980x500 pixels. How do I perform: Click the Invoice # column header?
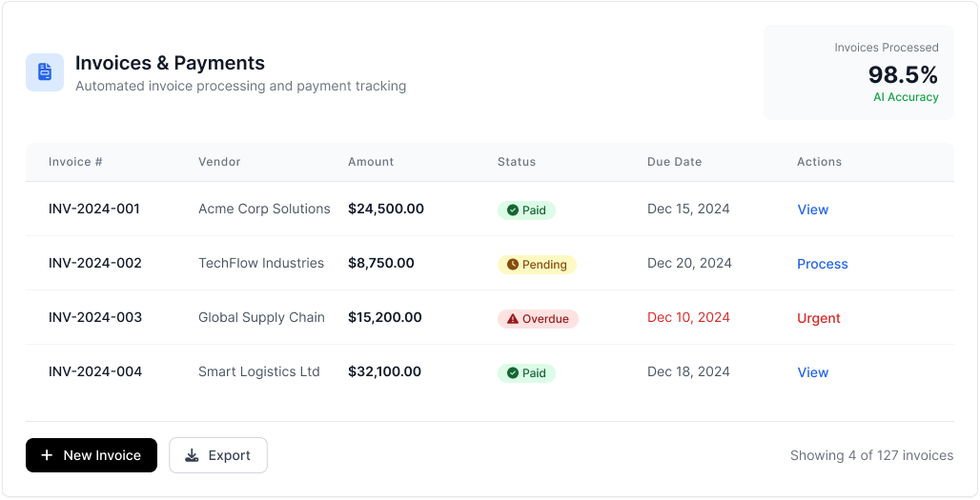(x=76, y=162)
